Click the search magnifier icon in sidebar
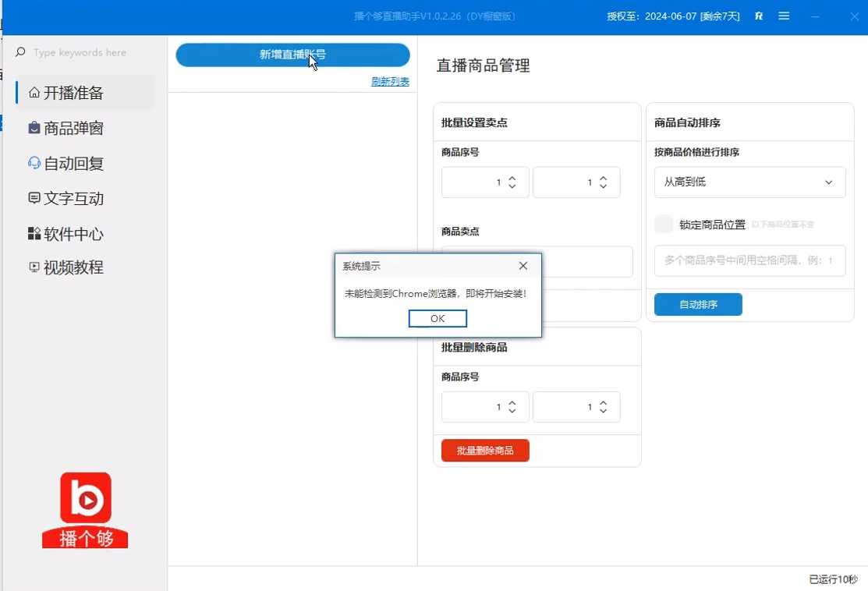Screen dimensions: 868x591 click(20, 52)
